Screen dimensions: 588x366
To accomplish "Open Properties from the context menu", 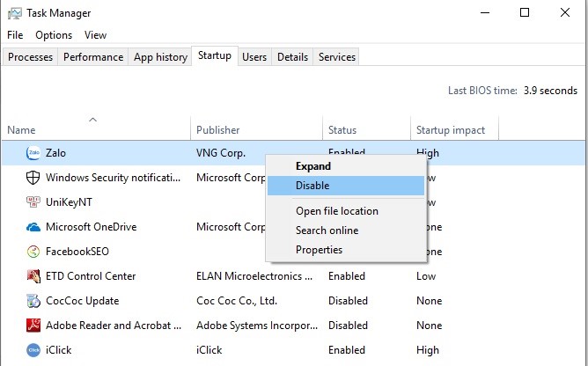I will click(319, 250).
